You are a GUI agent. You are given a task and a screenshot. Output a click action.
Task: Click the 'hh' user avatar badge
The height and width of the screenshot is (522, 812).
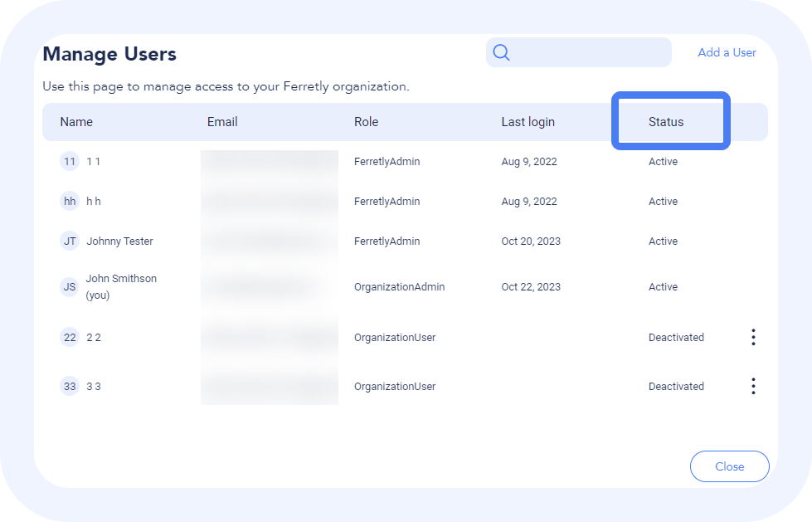[70, 202]
